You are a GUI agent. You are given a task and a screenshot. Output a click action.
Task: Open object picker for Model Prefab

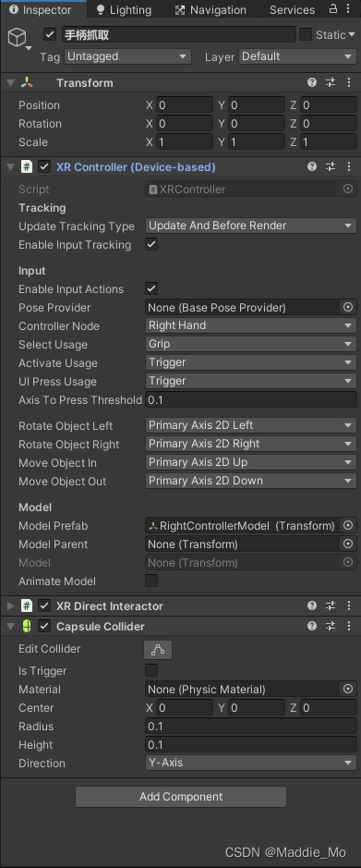pyautogui.click(x=348, y=525)
